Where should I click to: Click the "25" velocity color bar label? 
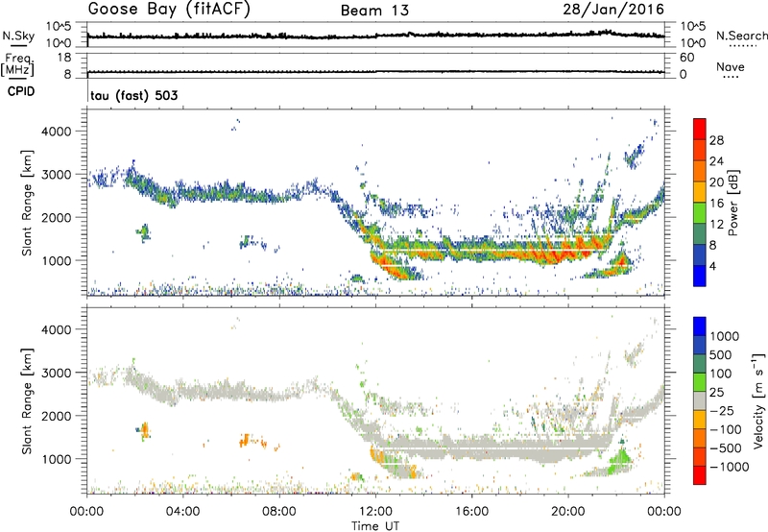(x=716, y=393)
